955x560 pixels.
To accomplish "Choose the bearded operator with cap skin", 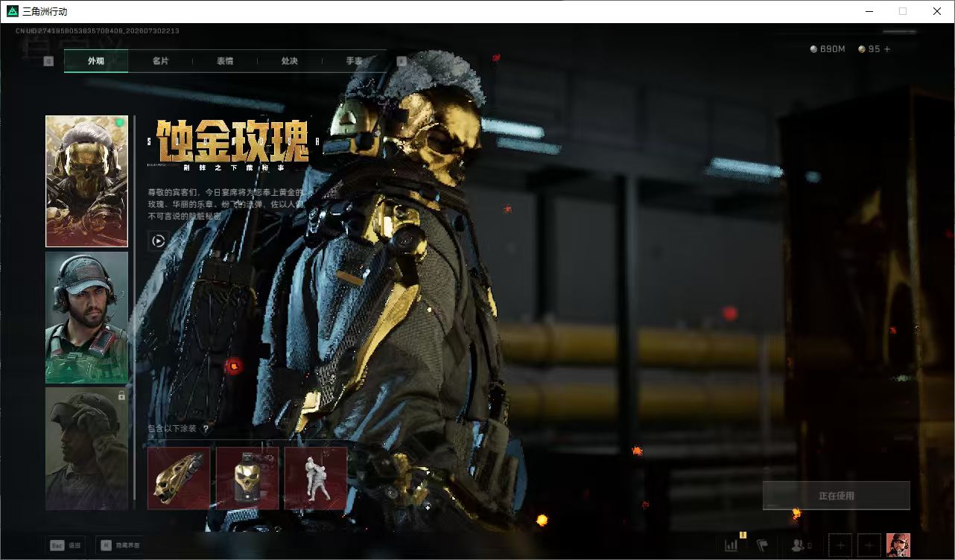I will pyautogui.click(x=87, y=317).
